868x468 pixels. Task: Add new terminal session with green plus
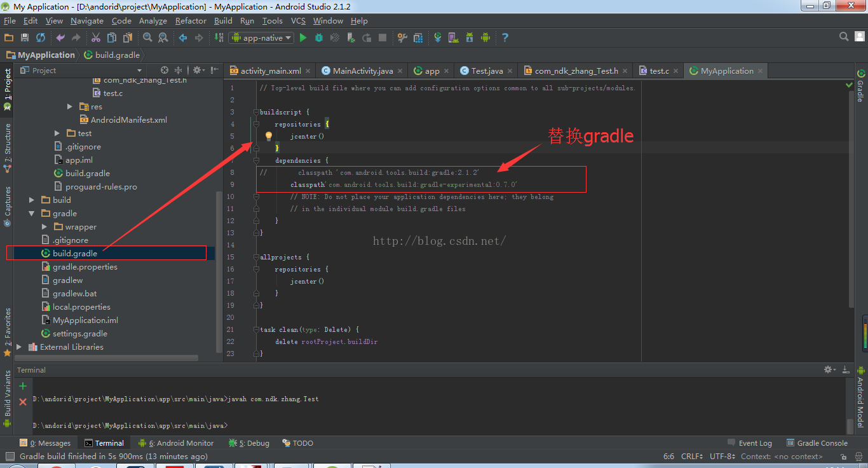coord(23,386)
